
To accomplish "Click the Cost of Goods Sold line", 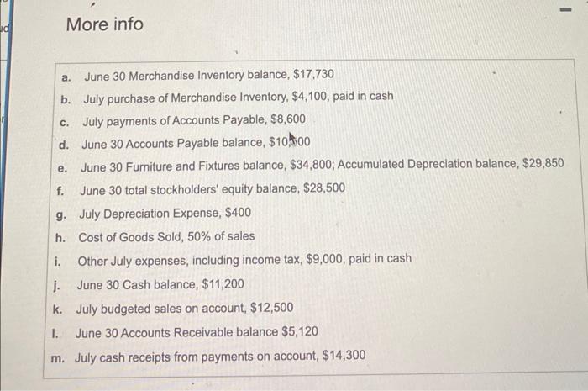I will [x=166, y=236].
